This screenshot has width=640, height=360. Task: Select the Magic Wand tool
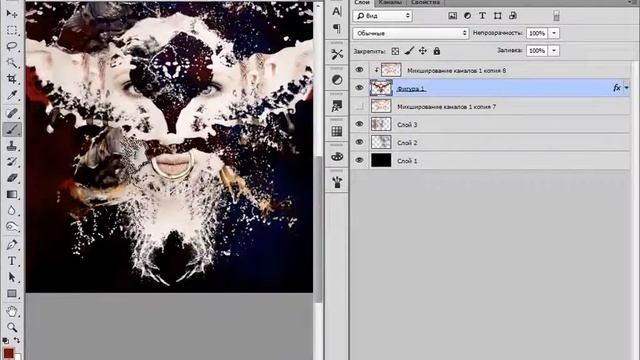point(11,62)
